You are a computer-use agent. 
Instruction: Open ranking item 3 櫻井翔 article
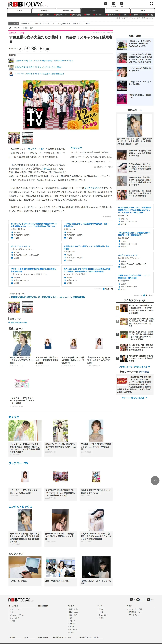[134, 336]
